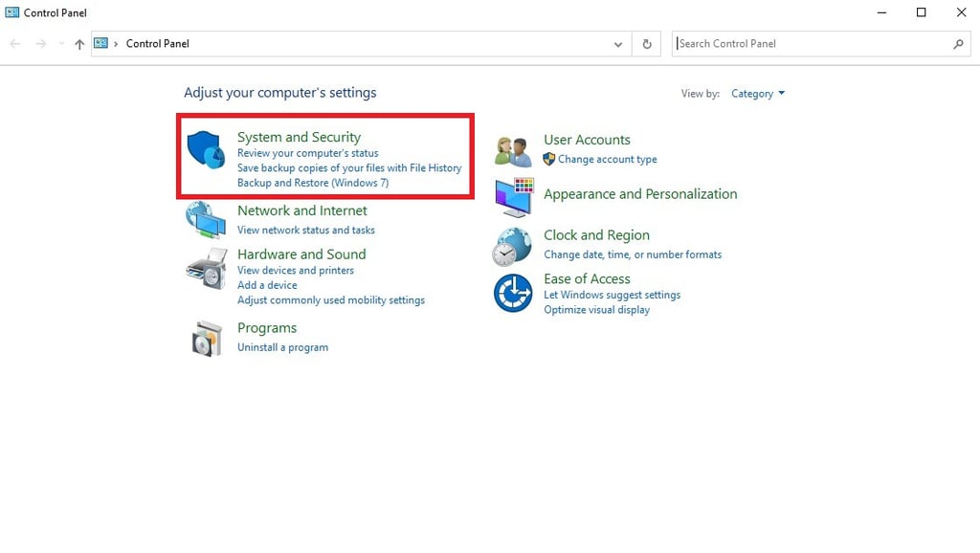Minimize the Control Panel window

pyautogui.click(x=881, y=12)
